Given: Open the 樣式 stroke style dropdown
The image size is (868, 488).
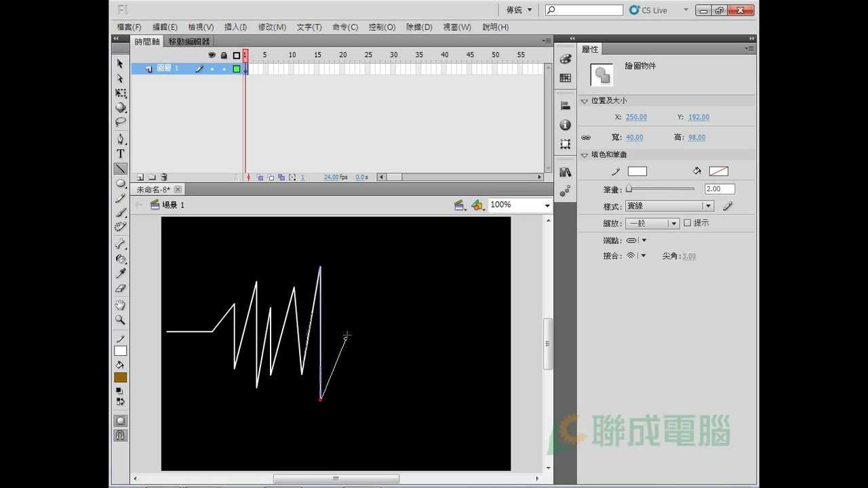Looking at the screenshot, I should [670, 206].
